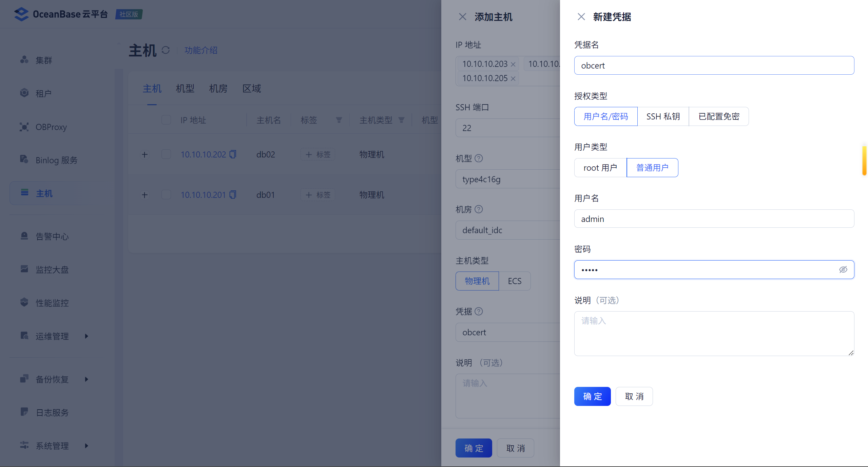Choose root 用户 as user type

pyautogui.click(x=600, y=168)
